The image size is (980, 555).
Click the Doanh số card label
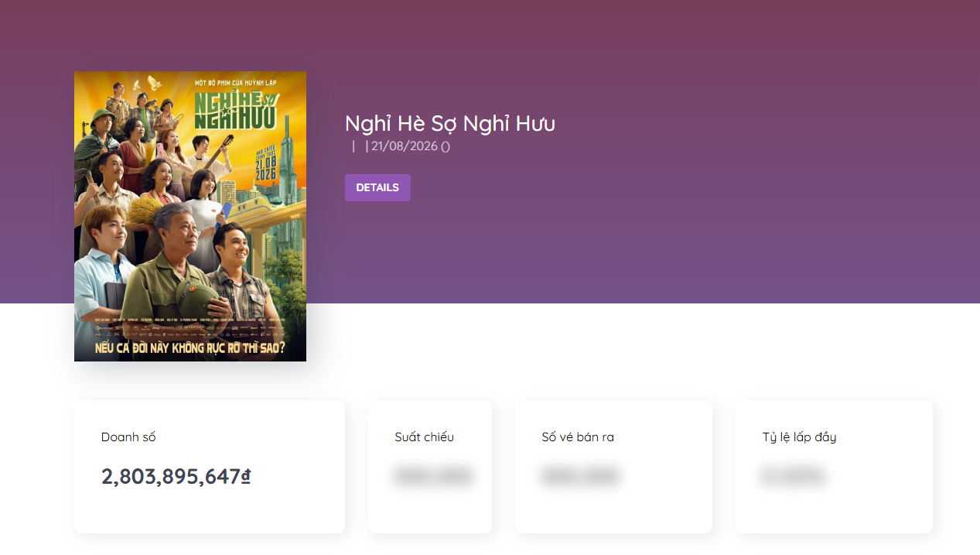click(x=128, y=437)
